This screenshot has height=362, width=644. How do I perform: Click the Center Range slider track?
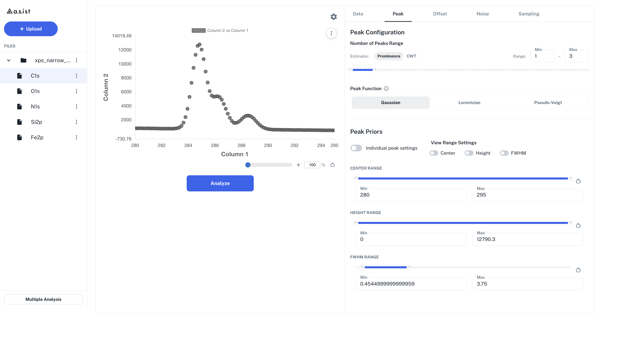point(463,178)
